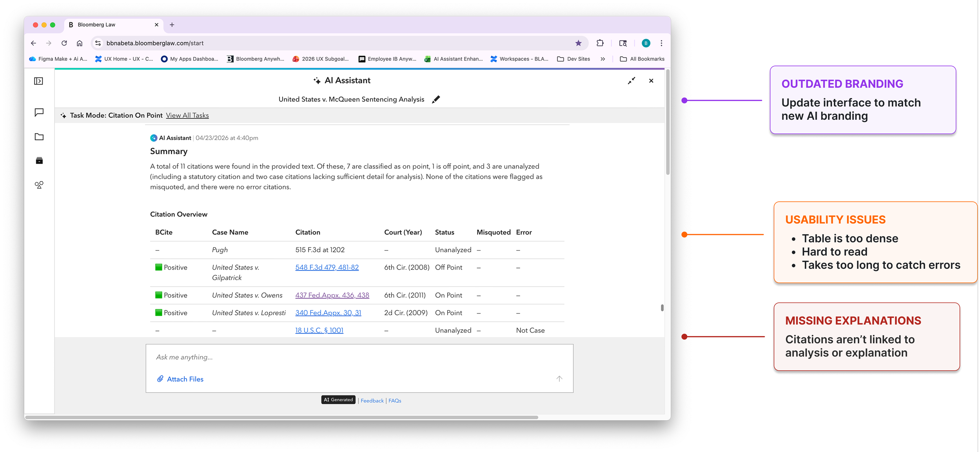The width and height of the screenshot is (980, 452).
Task: Close the AI Assistant panel
Action: (651, 81)
